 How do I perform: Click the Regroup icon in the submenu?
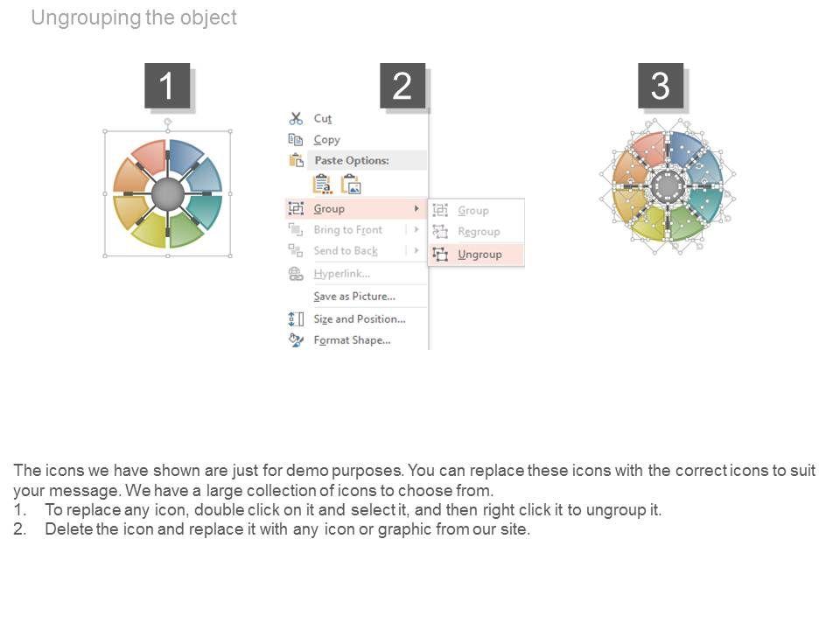click(x=440, y=232)
